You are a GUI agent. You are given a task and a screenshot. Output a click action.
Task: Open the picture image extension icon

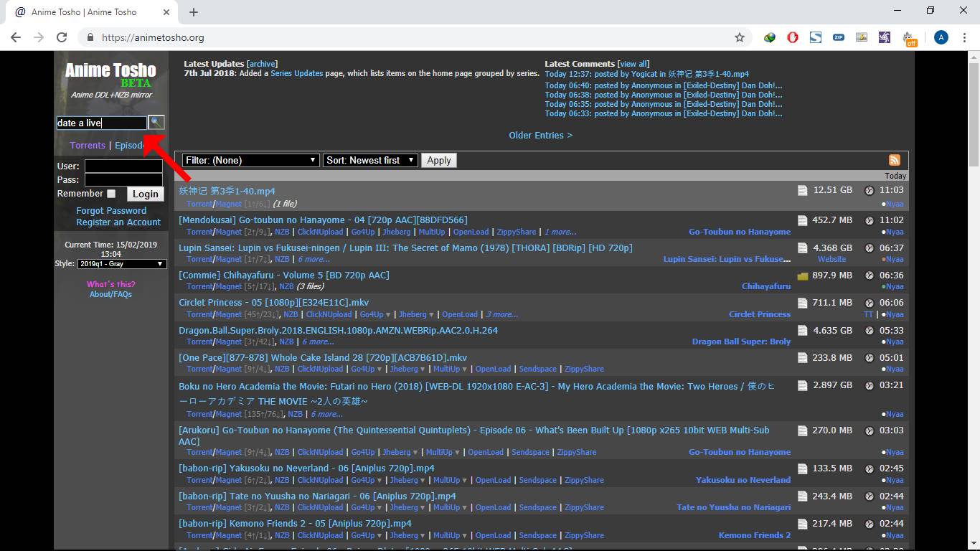(862, 37)
